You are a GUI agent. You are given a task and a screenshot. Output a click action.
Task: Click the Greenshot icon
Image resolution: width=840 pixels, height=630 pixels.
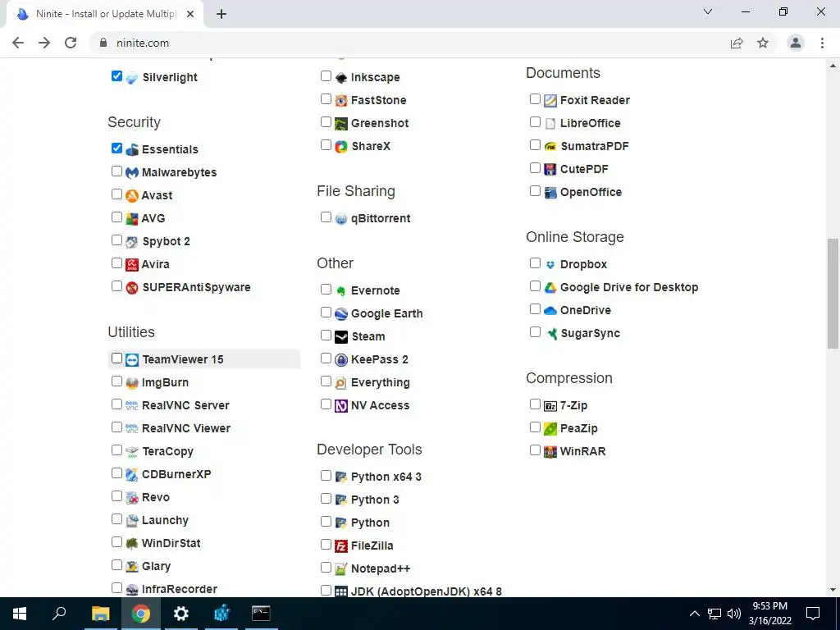point(341,124)
